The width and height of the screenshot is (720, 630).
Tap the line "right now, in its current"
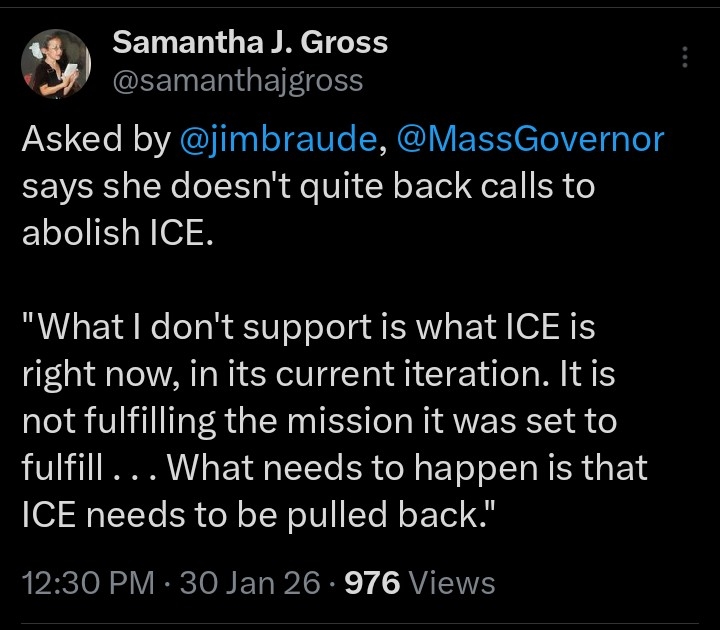(200, 374)
